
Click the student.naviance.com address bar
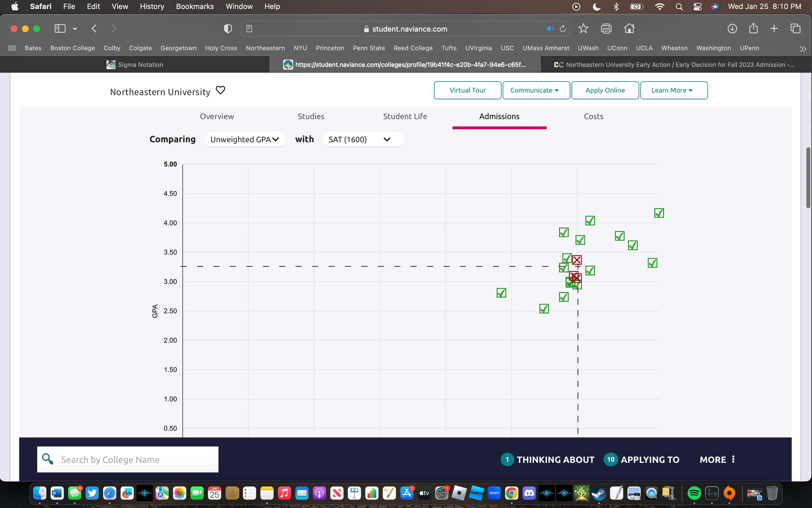click(x=406, y=29)
